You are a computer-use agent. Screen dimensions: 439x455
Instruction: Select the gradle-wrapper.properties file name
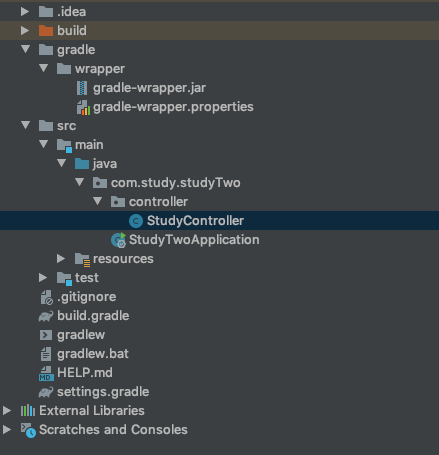[x=173, y=107]
